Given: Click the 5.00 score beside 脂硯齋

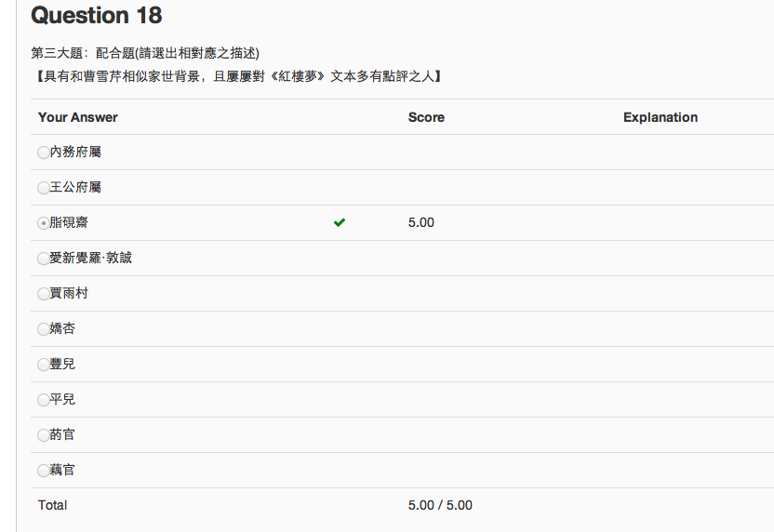Looking at the screenshot, I should tap(421, 222).
